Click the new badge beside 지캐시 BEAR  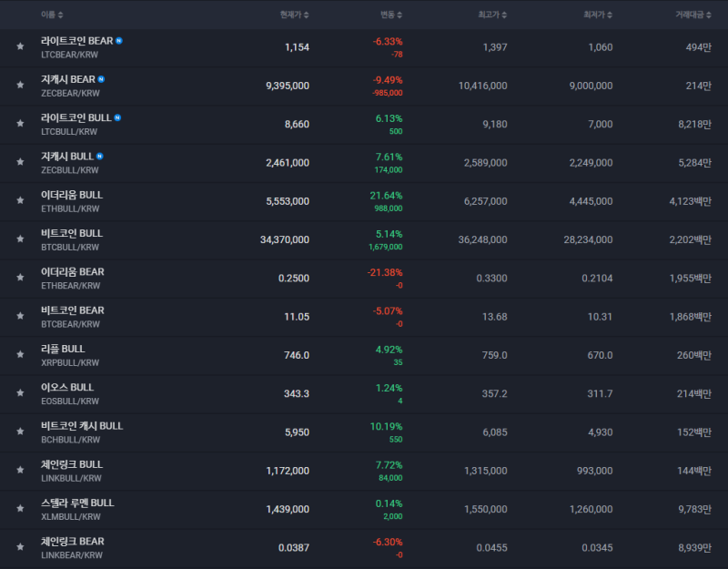(101, 79)
